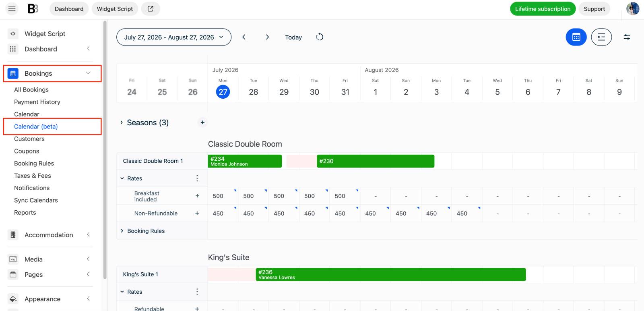Add a Non-Refundable rate
The height and width of the screenshot is (311, 644).
(197, 213)
